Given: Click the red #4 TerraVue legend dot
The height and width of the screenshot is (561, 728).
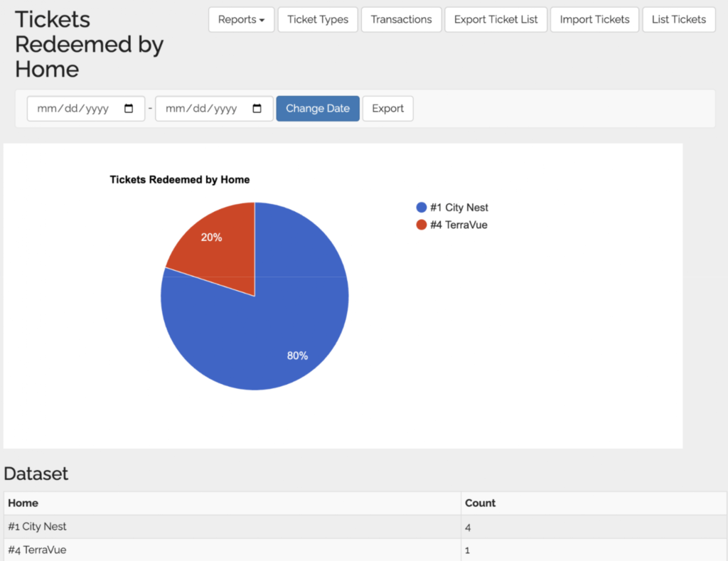Looking at the screenshot, I should 421,225.
